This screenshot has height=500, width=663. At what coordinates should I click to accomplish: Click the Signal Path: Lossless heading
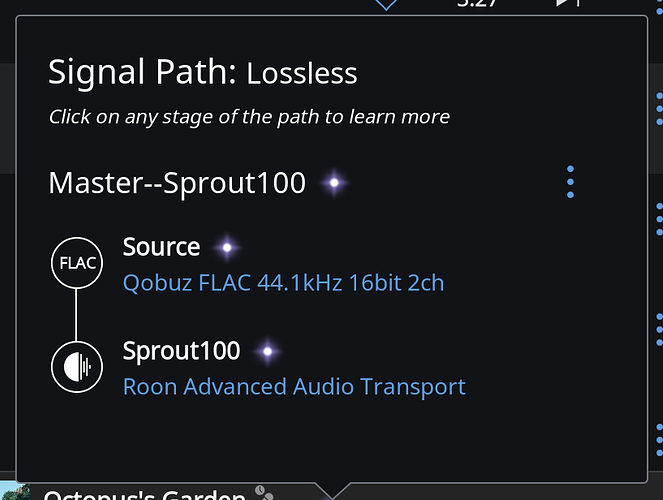click(x=203, y=73)
